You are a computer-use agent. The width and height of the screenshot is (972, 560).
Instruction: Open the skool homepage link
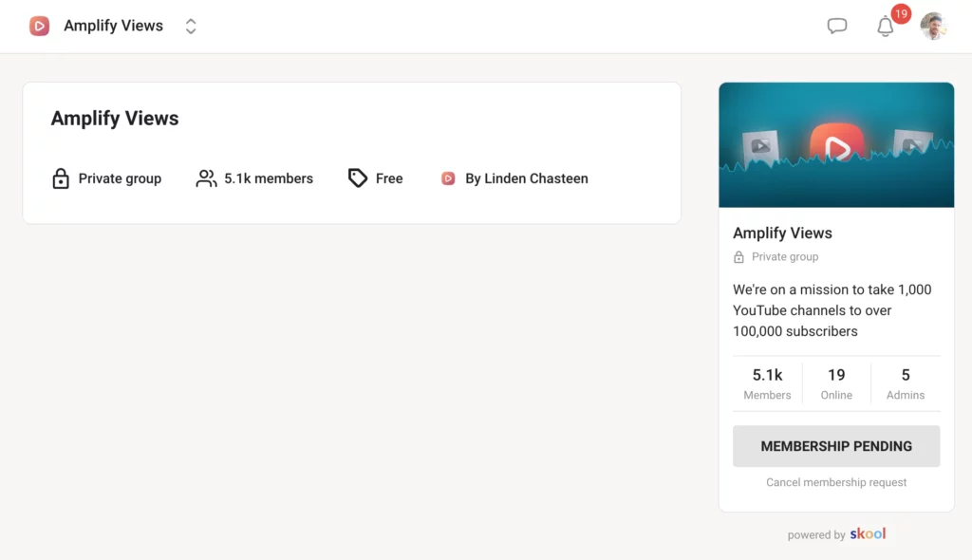867,534
